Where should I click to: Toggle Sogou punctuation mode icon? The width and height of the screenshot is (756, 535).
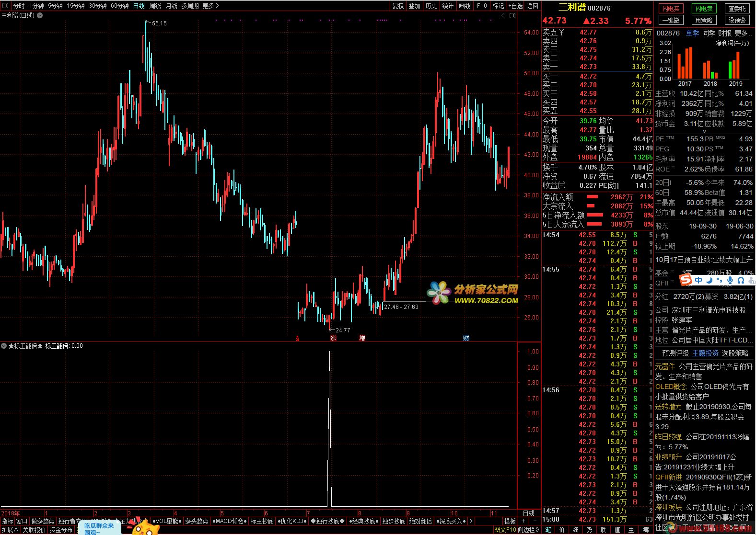pyautogui.click(x=719, y=280)
